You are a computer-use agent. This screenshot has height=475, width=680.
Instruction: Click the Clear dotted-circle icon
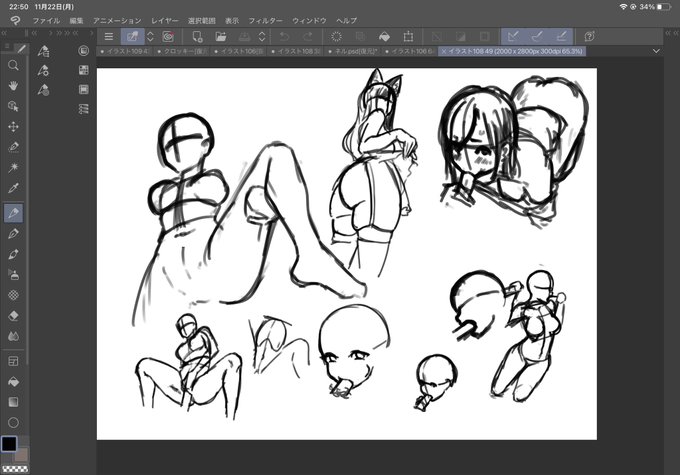(x=336, y=36)
